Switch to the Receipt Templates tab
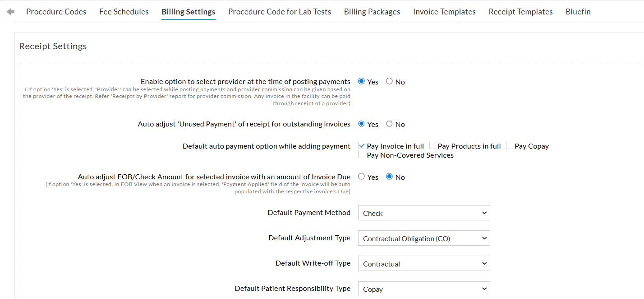Screen dimensions: 644x299 pos(520,11)
